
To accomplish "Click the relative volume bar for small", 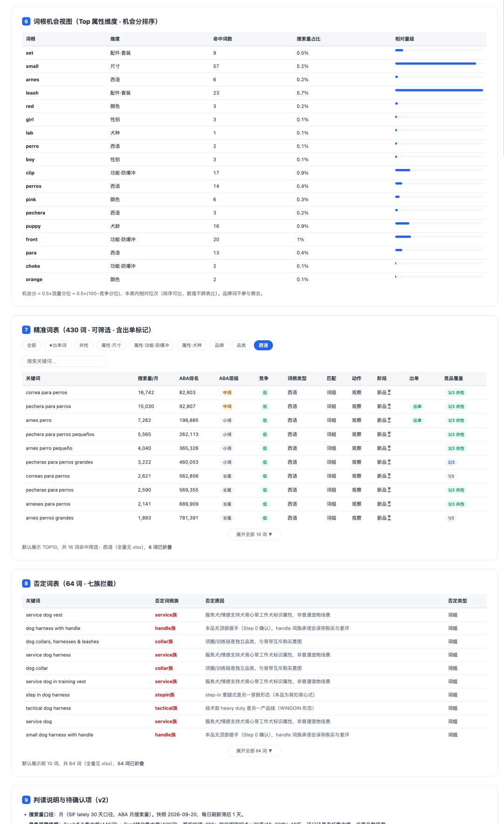I will (x=439, y=63).
